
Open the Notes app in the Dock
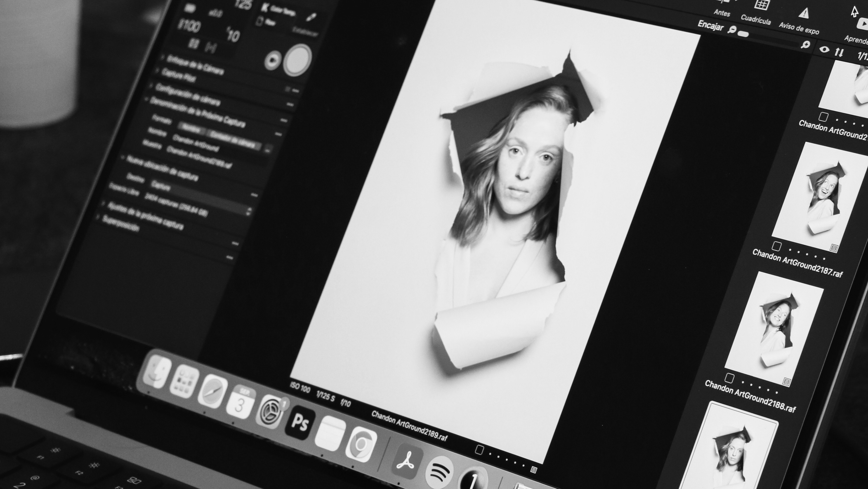[330, 433]
